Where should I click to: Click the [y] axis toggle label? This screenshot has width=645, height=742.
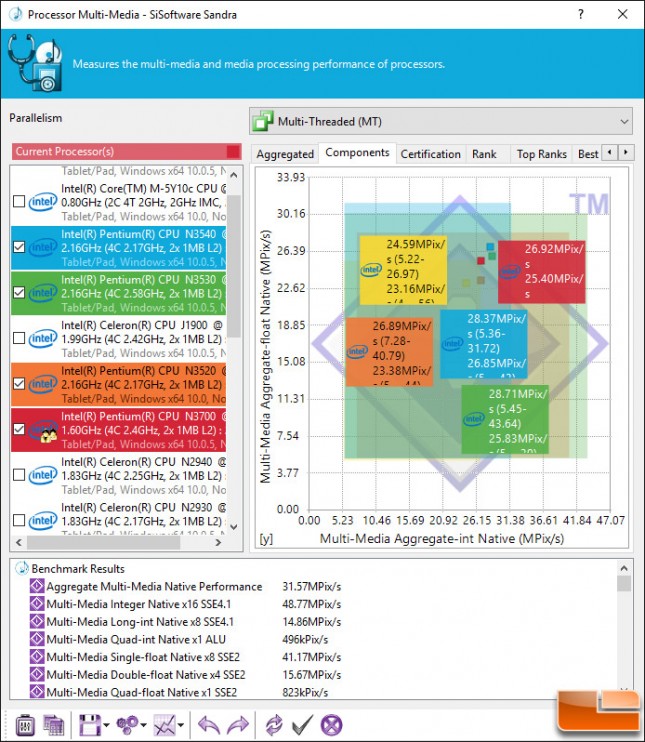[x=266, y=539]
